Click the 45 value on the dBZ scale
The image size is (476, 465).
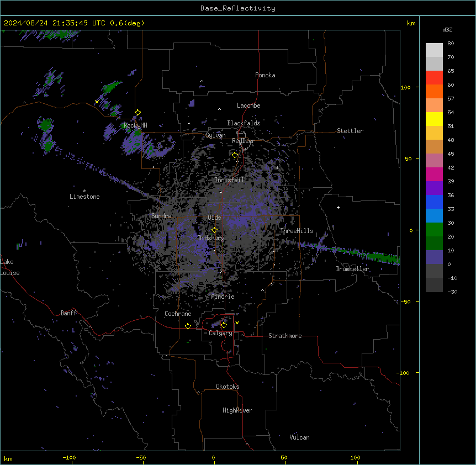tap(451, 154)
